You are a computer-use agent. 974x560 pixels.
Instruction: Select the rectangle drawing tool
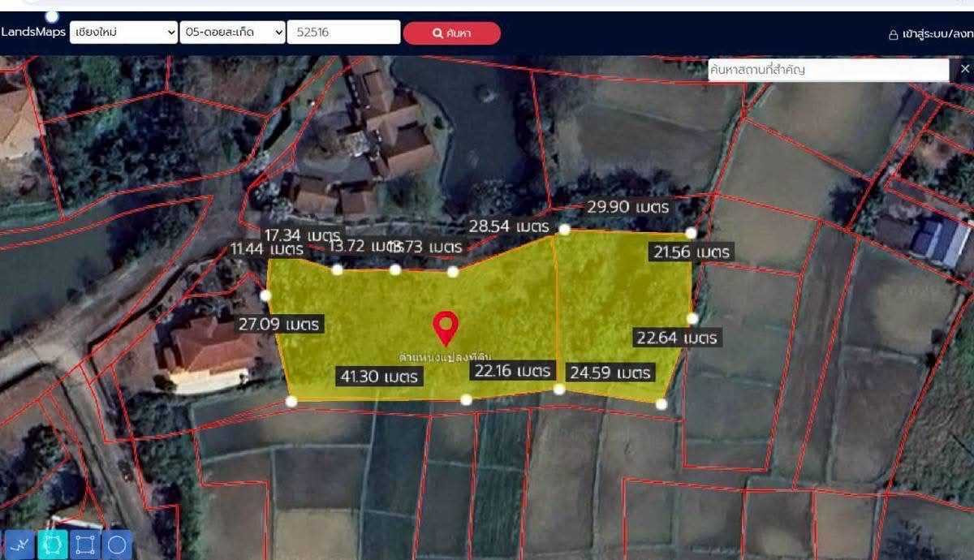point(85,545)
